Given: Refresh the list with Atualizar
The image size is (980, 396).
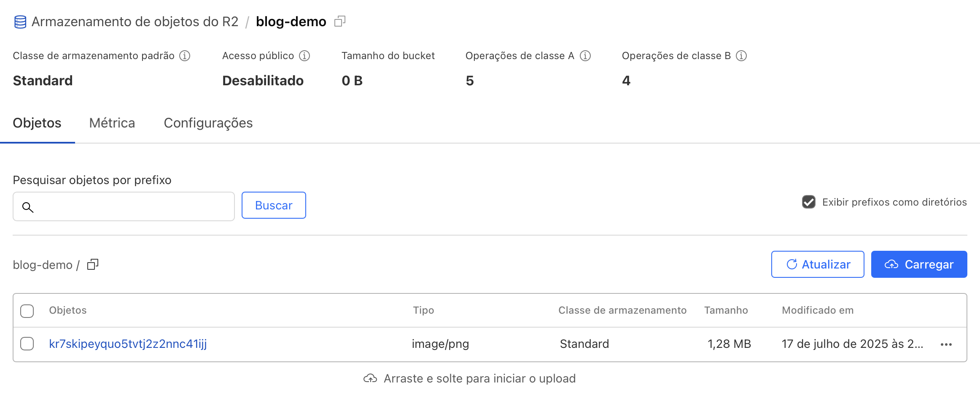Looking at the screenshot, I should (x=818, y=264).
